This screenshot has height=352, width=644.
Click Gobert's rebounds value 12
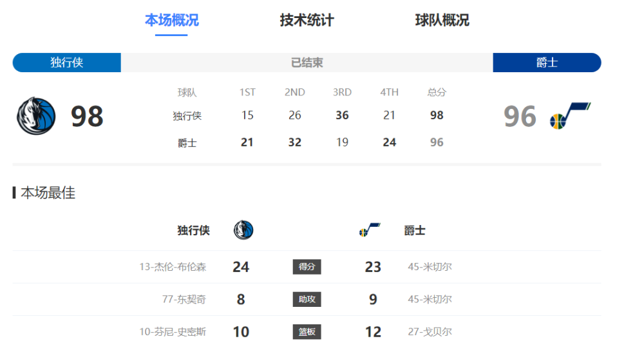tap(373, 332)
